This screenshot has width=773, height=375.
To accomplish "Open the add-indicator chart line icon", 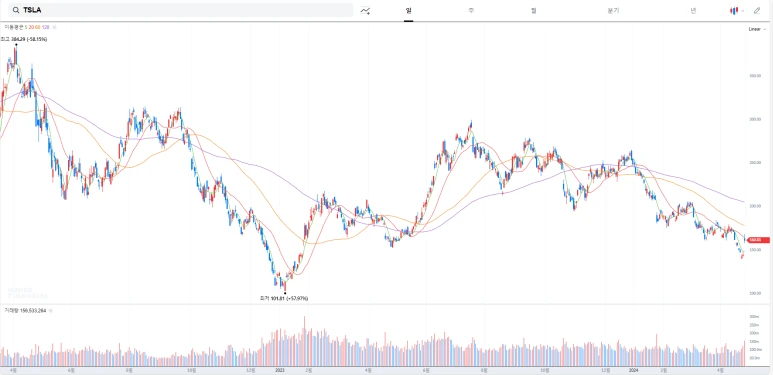I will click(x=365, y=10).
